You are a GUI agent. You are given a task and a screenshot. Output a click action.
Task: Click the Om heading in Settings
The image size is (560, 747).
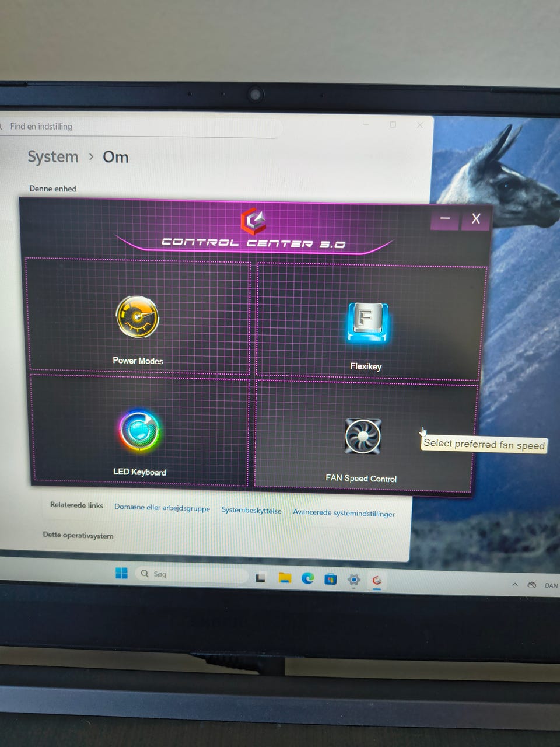point(116,157)
